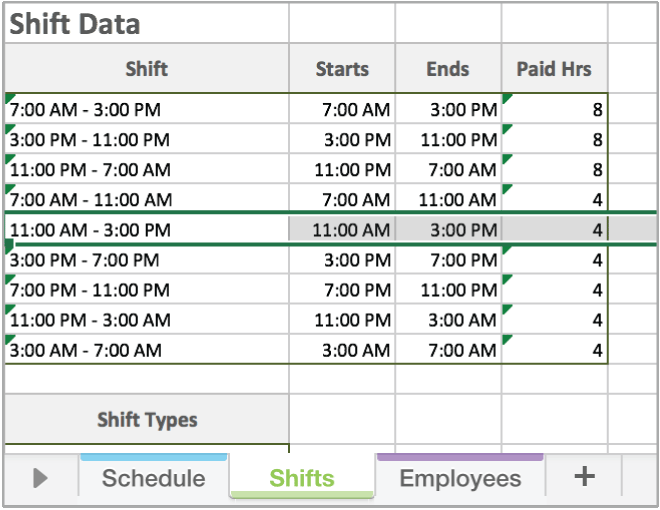Click the add new sheet plus icon

584,476
